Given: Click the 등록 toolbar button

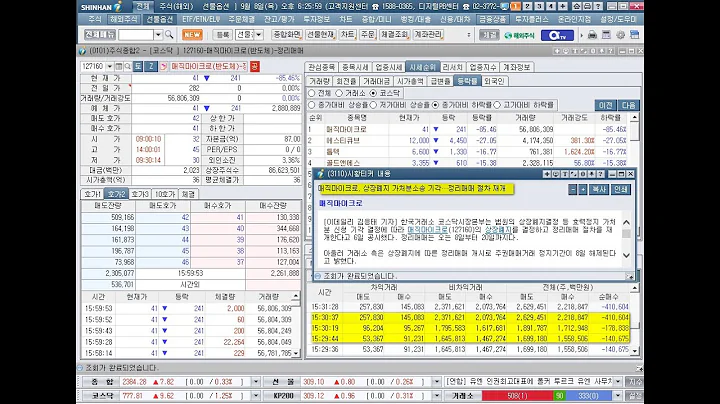Looking at the screenshot, I should point(222,35).
